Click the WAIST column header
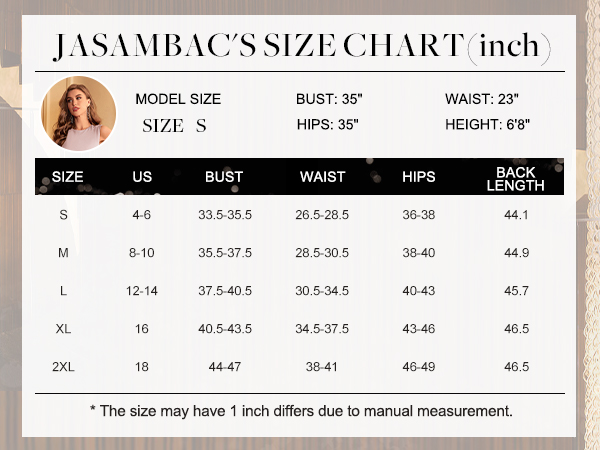 tap(323, 177)
